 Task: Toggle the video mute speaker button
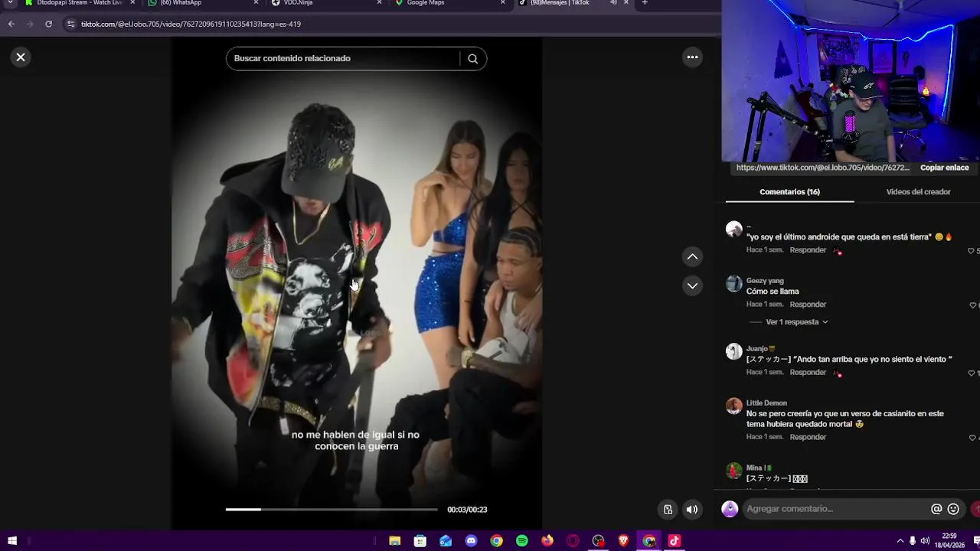tap(692, 510)
